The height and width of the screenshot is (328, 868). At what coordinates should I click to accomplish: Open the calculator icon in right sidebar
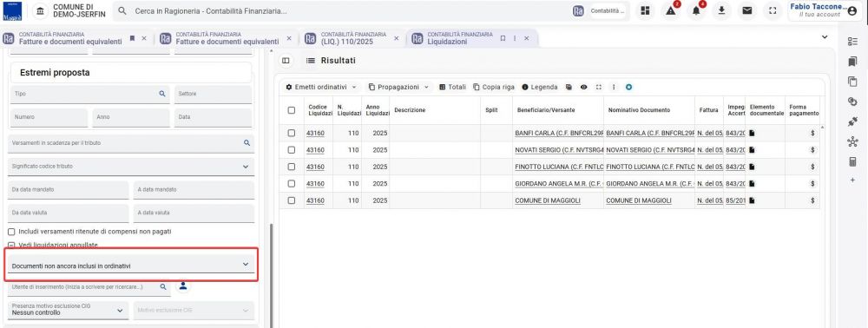(x=852, y=161)
